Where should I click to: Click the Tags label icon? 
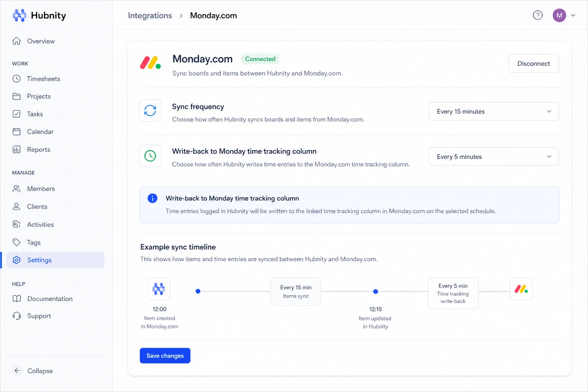16,242
